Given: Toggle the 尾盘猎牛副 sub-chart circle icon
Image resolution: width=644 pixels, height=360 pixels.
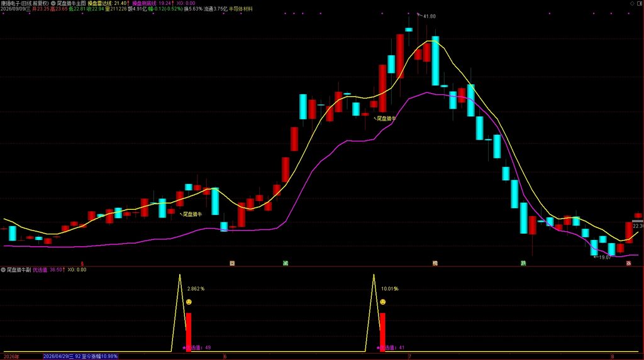Looking at the screenshot, I should 3,270.
